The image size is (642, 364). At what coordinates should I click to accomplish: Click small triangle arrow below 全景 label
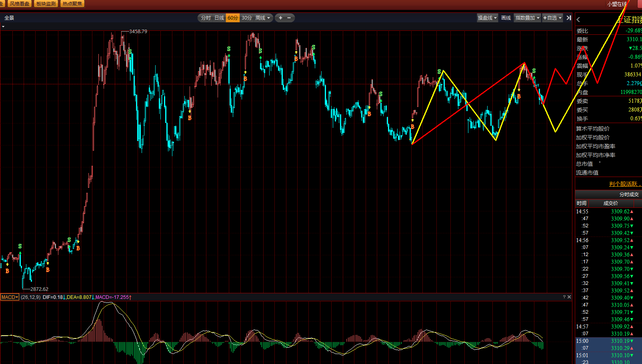click(3, 27)
